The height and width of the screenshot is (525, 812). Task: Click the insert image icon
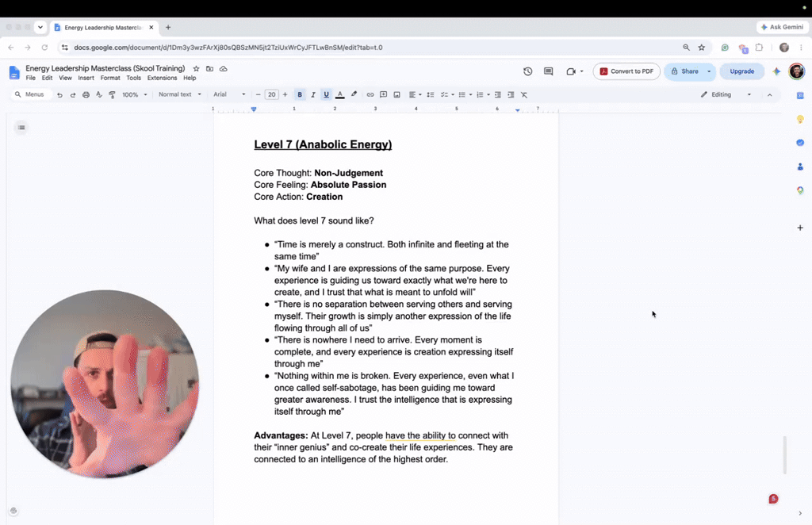396,94
